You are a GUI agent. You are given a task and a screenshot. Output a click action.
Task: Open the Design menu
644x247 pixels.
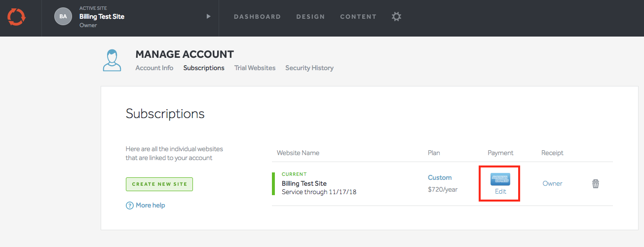pos(310,17)
